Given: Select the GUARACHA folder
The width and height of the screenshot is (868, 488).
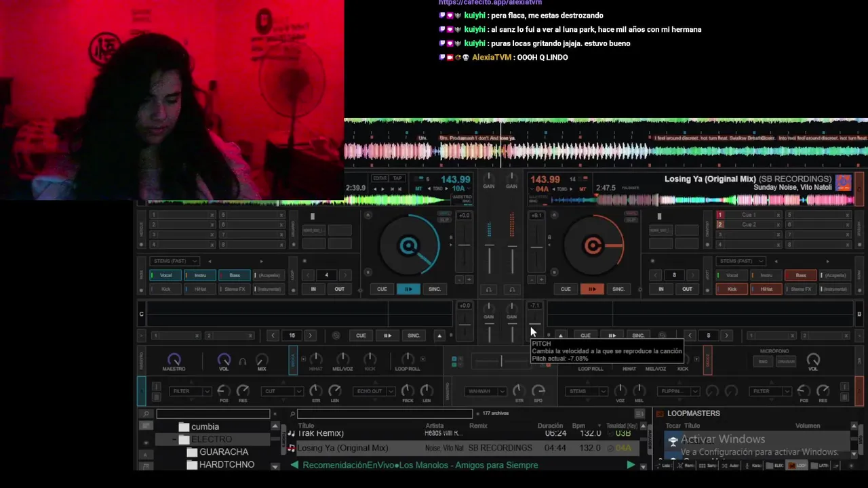Looking at the screenshot, I should pos(224,452).
